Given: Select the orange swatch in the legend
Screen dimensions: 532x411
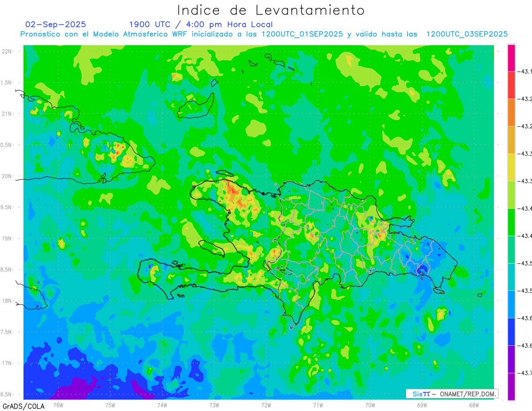Looking at the screenshot, I should (x=511, y=113).
